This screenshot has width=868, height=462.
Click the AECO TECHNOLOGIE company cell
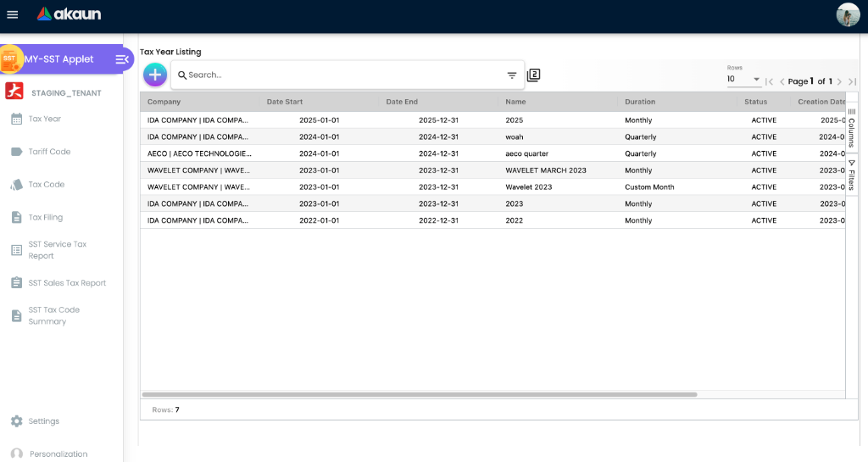tap(199, 153)
